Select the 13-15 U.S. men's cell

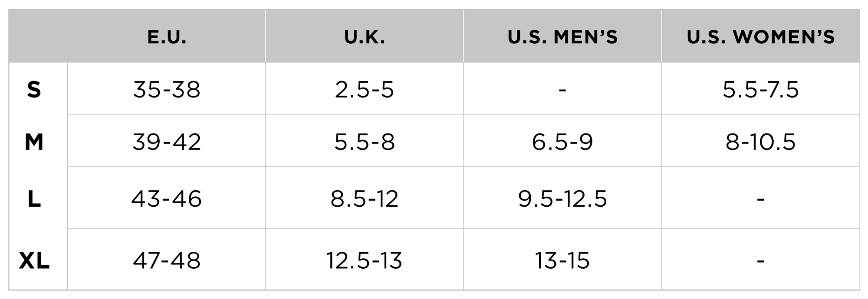point(562,260)
